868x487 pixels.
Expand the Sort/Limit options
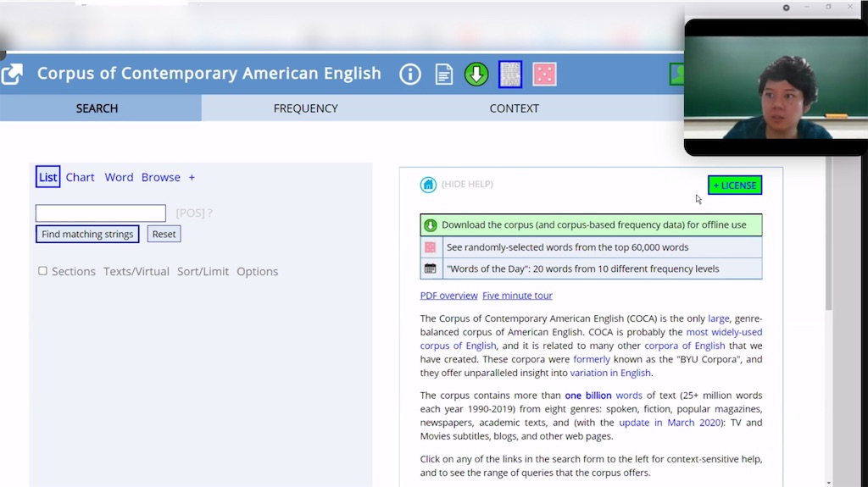(x=203, y=271)
